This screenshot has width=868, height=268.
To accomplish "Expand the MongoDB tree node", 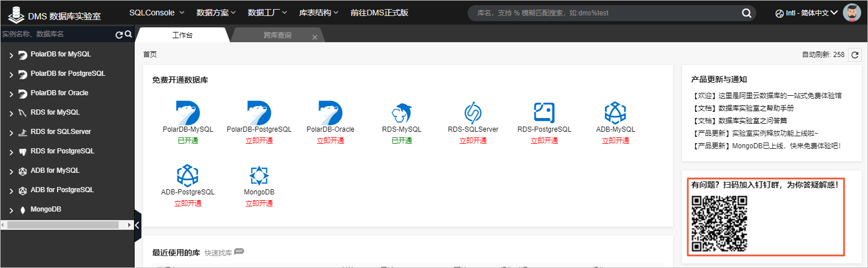I will coord(11,210).
